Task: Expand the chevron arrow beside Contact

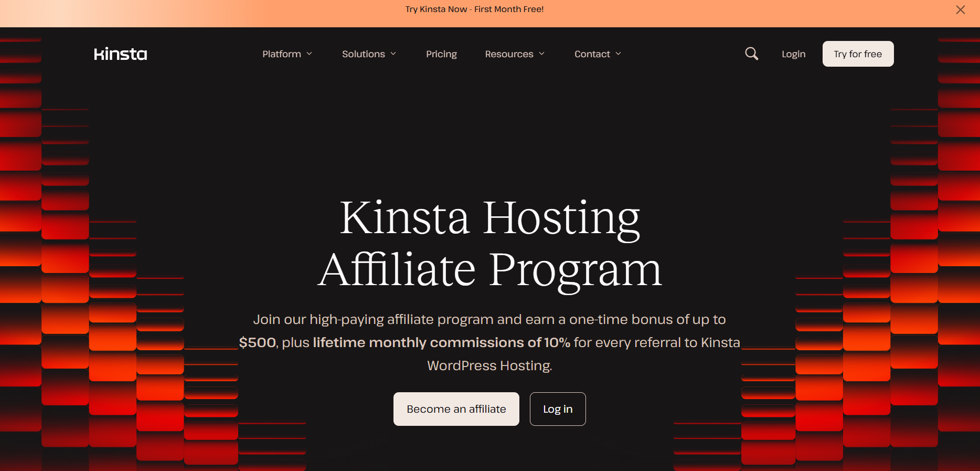Action: pyautogui.click(x=619, y=54)
